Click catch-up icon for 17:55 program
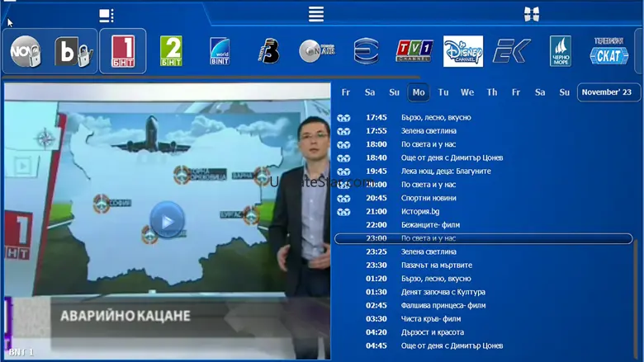Viewport: 644px width, 362px height. coord(343,132)
